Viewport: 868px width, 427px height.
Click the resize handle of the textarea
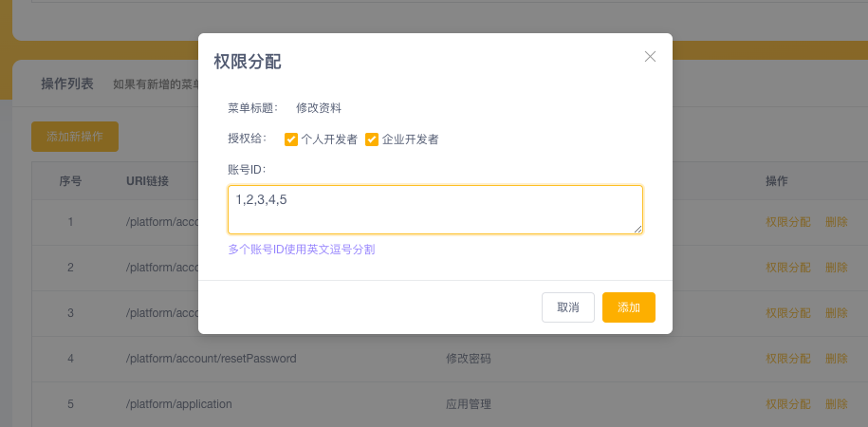638,229
